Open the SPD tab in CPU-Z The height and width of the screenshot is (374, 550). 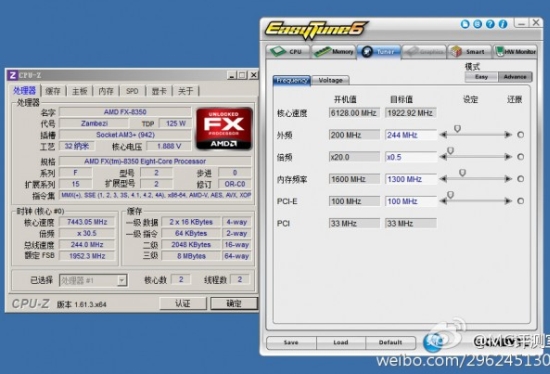point(132,91)
